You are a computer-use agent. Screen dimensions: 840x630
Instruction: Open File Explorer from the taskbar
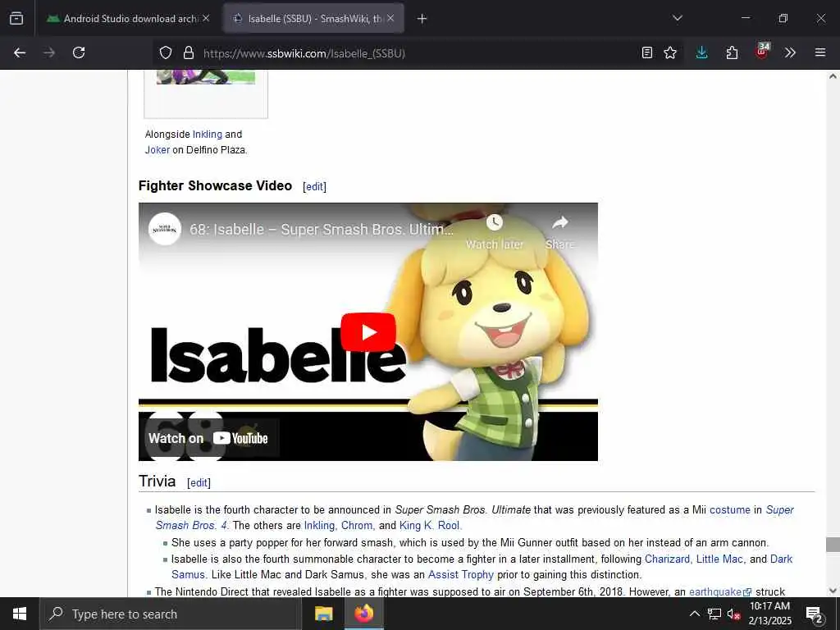323,614
